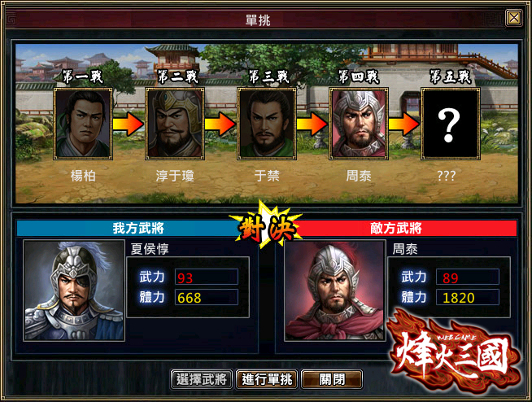Click the arrow between second and third battle
The height and width of the screenshot is (402, 532).
click(220, 124)
